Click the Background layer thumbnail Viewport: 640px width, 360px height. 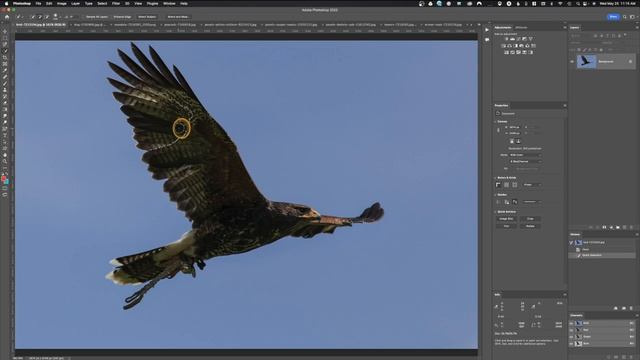(x=587, y=62)
